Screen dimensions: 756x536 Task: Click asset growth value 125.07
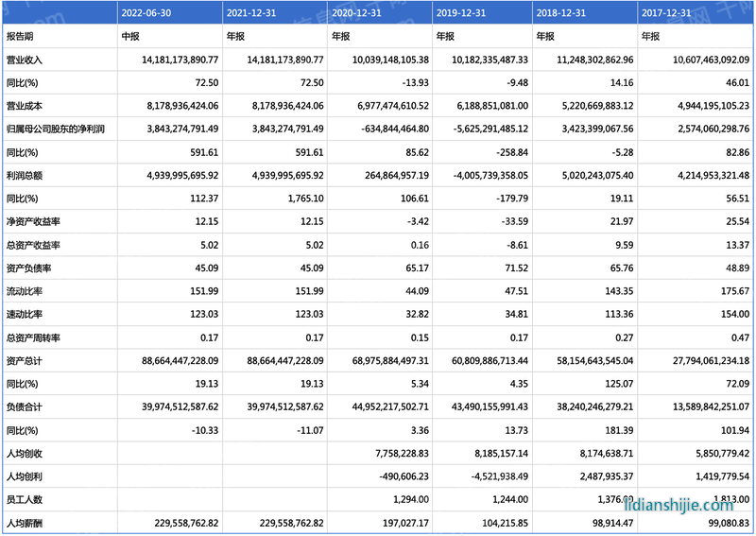click(620, 384)
